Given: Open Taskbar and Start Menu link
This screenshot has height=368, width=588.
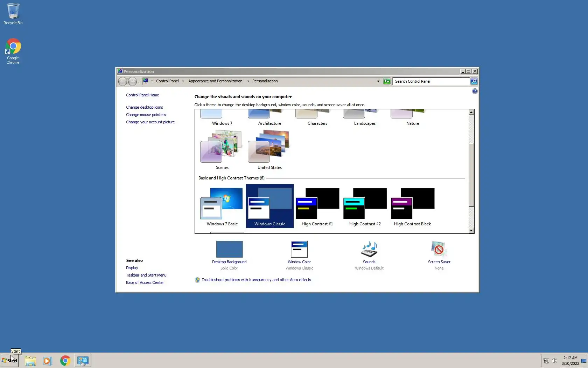Looking at the screenshot, I should pos(146,275).
